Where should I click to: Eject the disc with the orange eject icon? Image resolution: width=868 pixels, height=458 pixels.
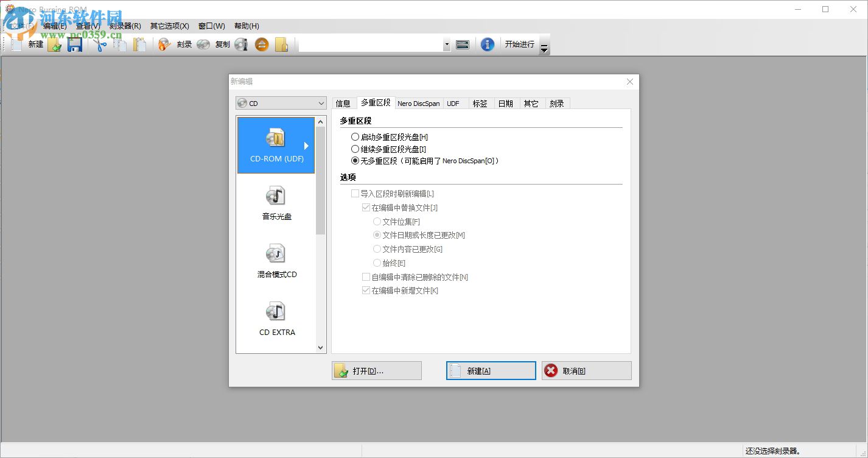[262, 44]
